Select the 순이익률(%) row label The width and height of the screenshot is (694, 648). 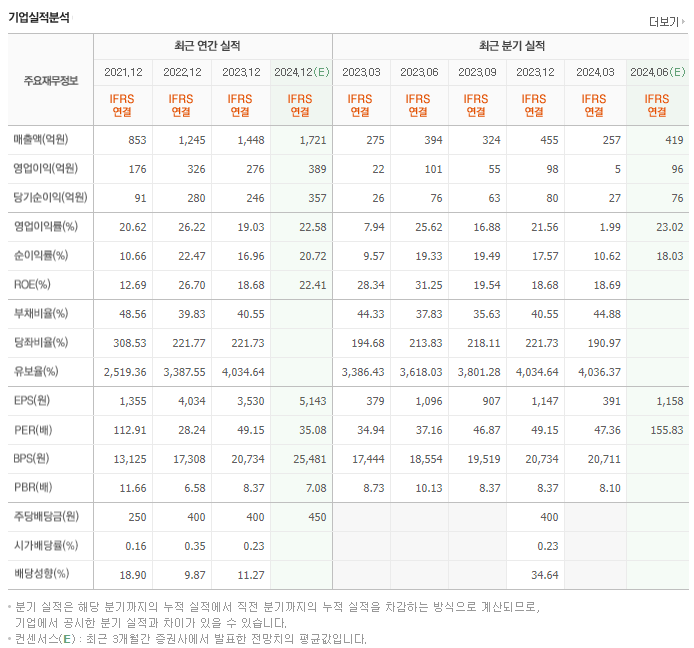click(41, 255)
